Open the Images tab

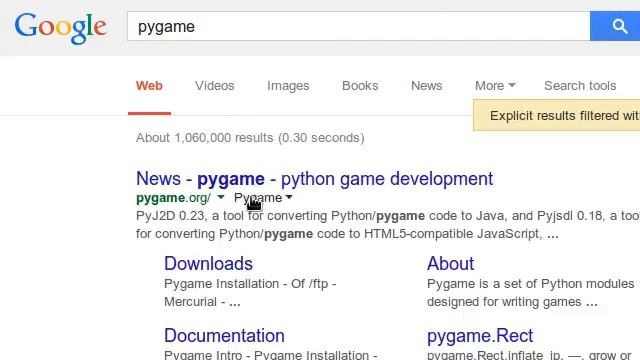point(288,86)
